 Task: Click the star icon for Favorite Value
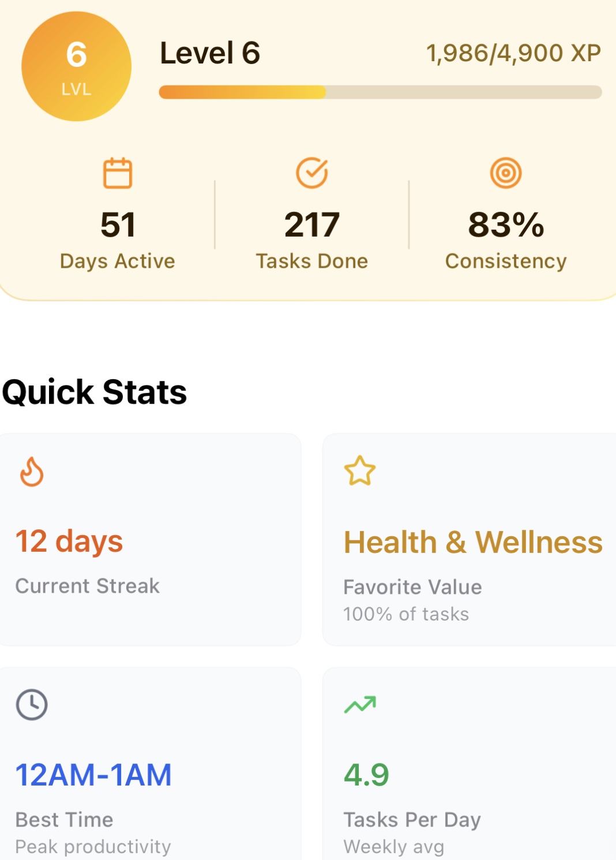coord(360,471)
